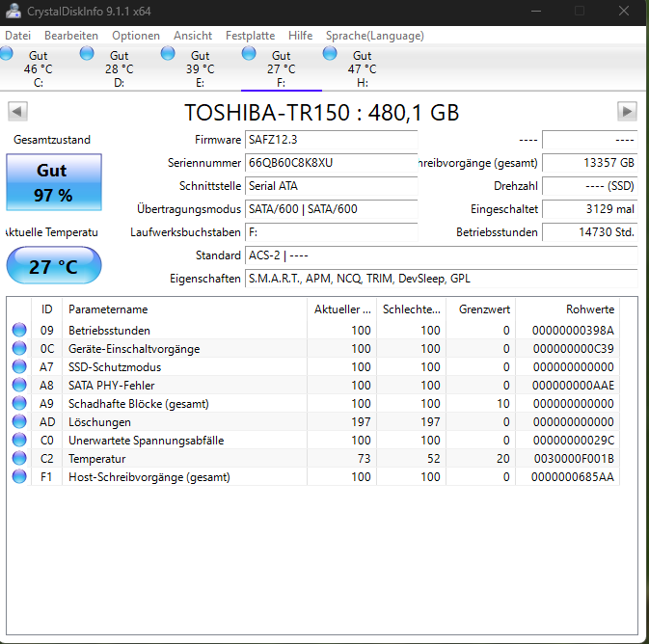The height and width of the screenshot is (644, 649).
Task: Click the Standard field ACS-2
Action: click(442, 255)
